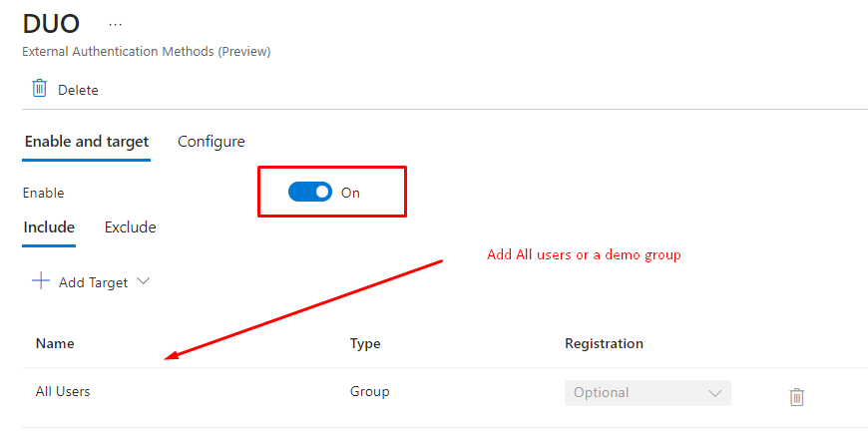Click the plus icon for Add Target
868x441 pixels.
pos(41,281)
